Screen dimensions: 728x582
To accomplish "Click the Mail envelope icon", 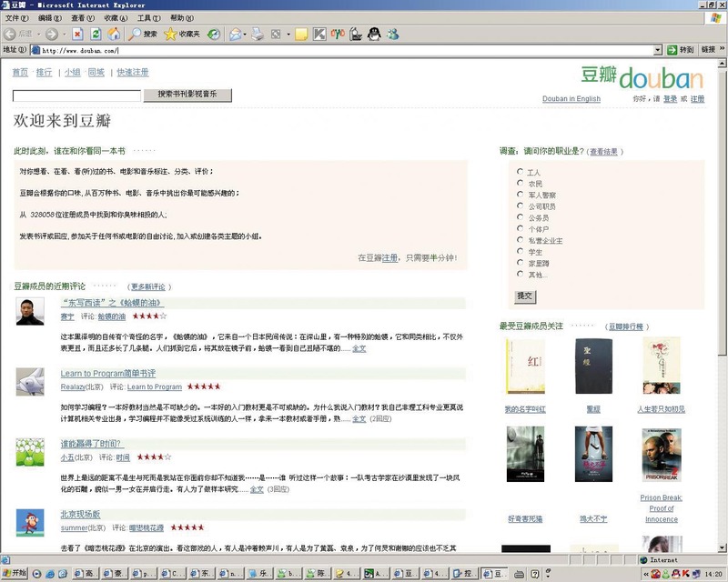I will [x=236, y=34].
